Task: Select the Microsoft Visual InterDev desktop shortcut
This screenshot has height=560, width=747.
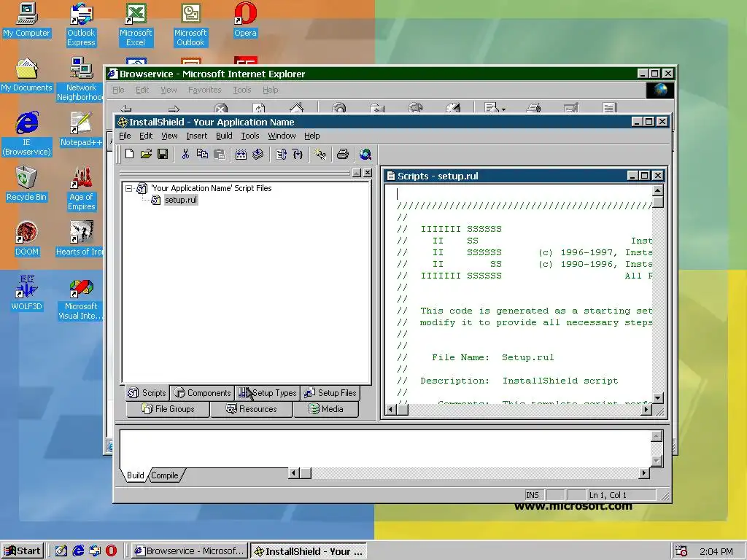Action: (80, 298)
